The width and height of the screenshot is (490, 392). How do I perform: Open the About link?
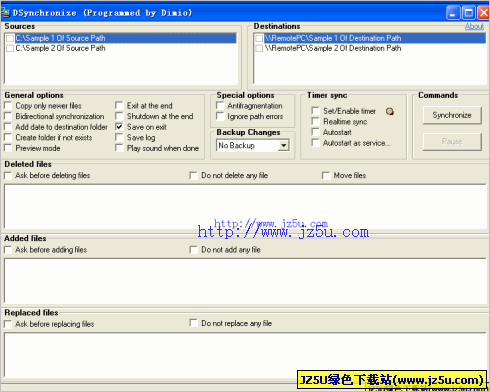(474, 26)
